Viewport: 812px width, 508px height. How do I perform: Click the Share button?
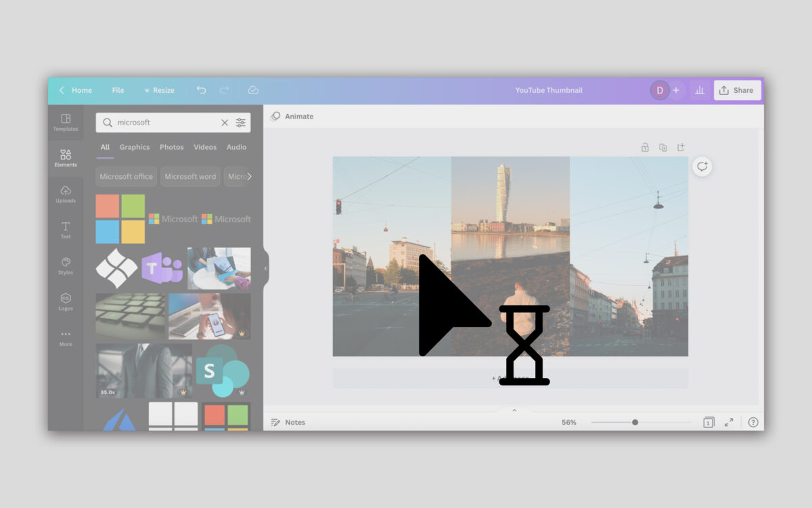click(737, 89)
